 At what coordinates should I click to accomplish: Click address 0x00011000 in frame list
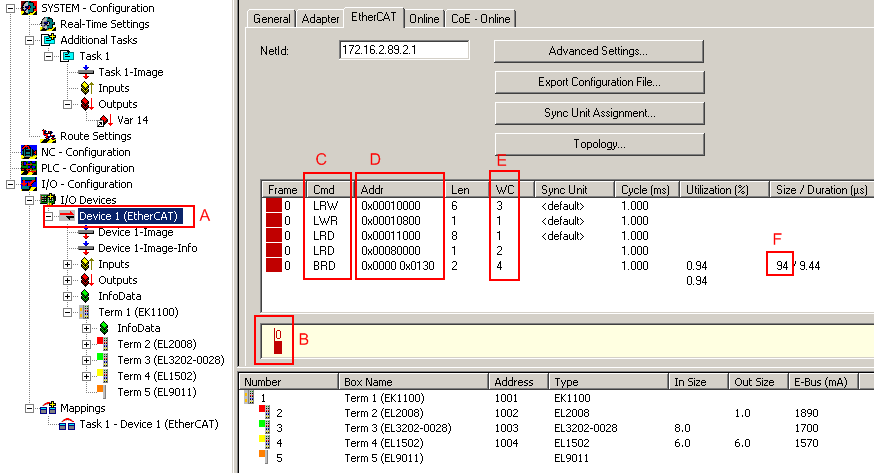pos(391,236)
